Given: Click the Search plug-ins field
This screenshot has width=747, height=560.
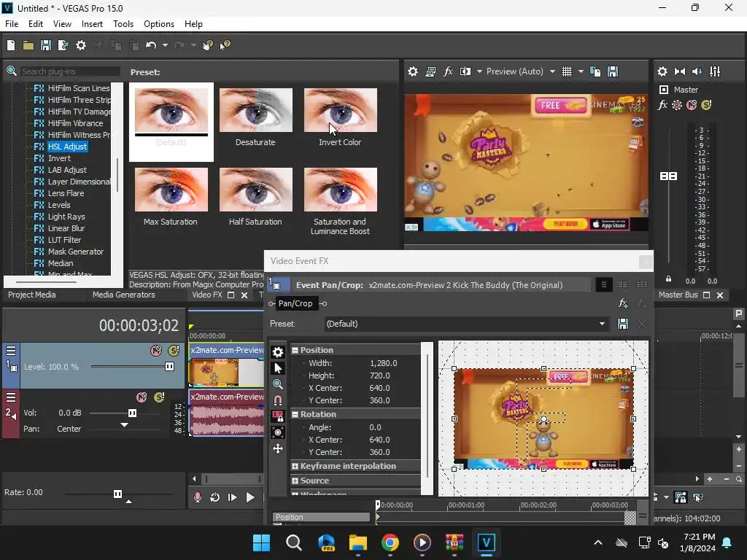Looking at the screenshot, I should click(x=69, y=71).
